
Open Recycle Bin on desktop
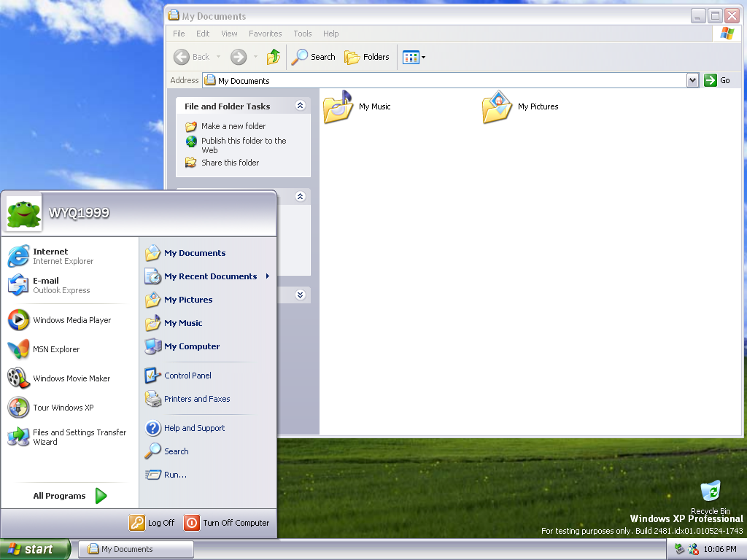pyautogui.click(x=710, y=491)
